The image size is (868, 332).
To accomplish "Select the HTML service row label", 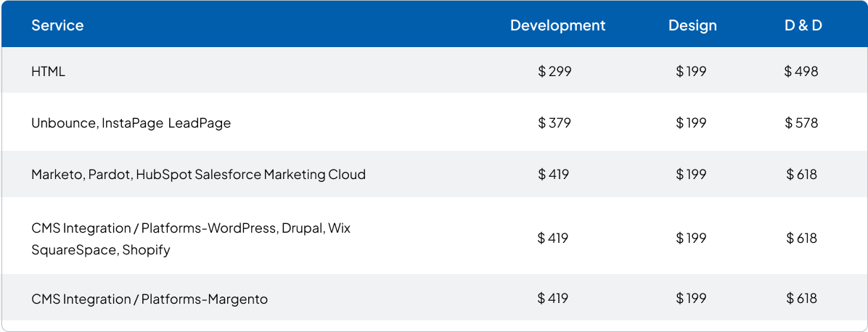I will coord(48,72).
